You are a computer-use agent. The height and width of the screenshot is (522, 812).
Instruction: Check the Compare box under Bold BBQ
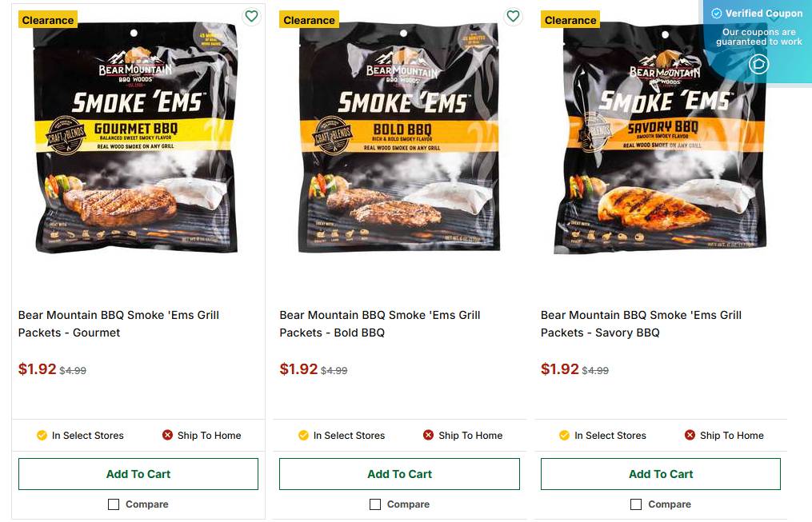[374, 504]
